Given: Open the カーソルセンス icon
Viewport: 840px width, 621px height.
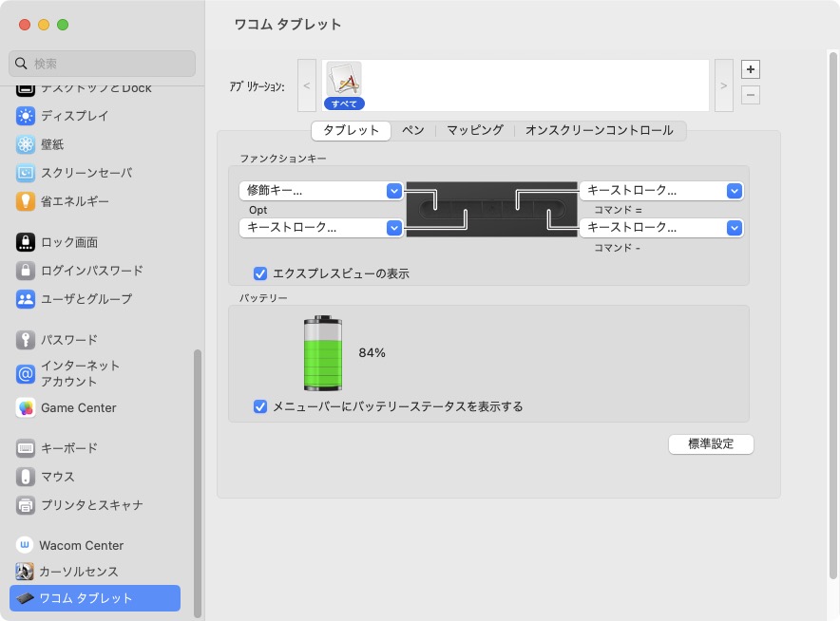Looking at the screenshot, I should 24,572.
